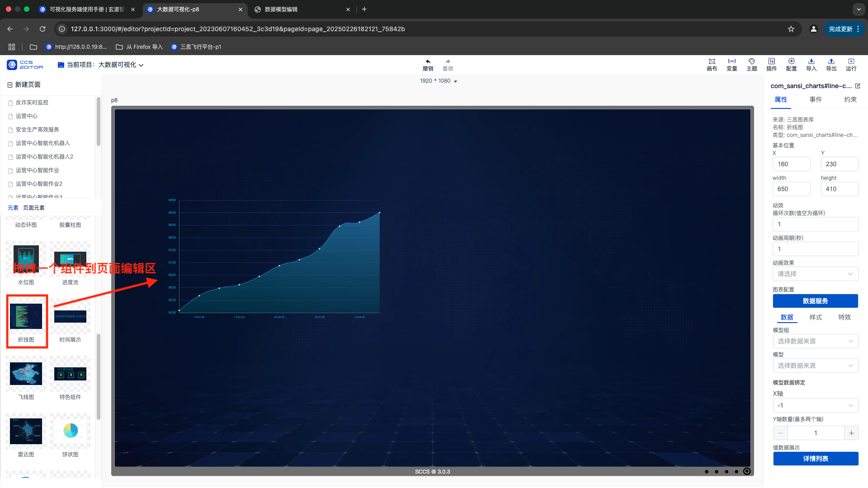Click the edit icon beside component name
This screenshot has height=488, width=868.
click(858, 86)
